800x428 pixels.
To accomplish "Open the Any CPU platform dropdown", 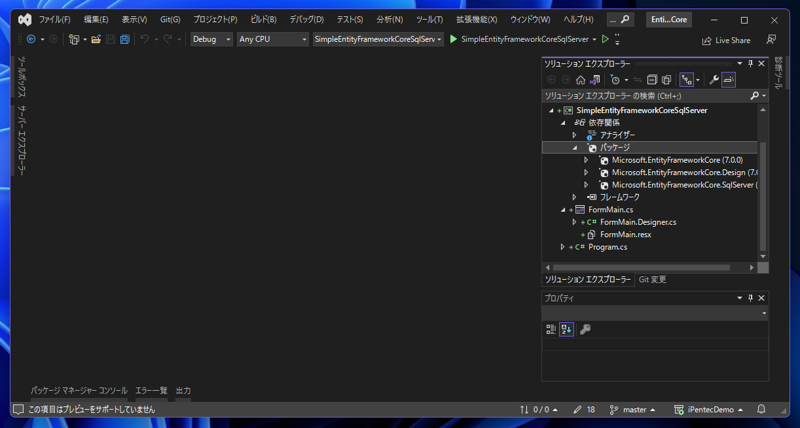I will 272,39.
